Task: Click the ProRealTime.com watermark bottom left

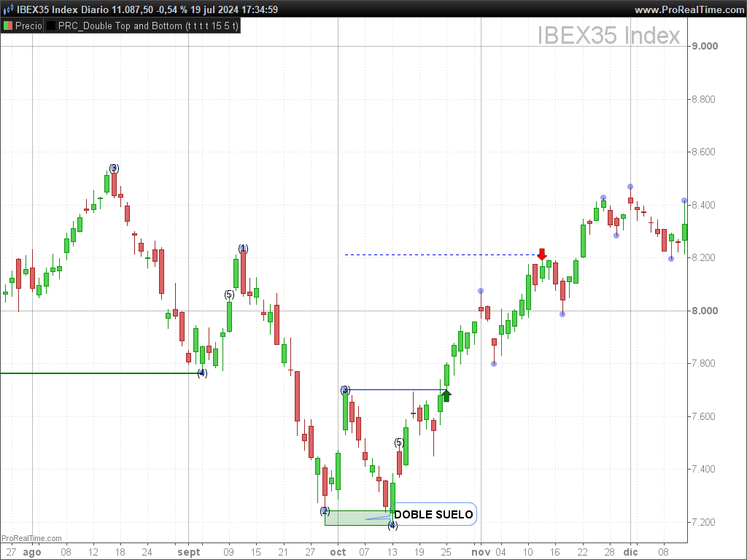Action: 31,538
